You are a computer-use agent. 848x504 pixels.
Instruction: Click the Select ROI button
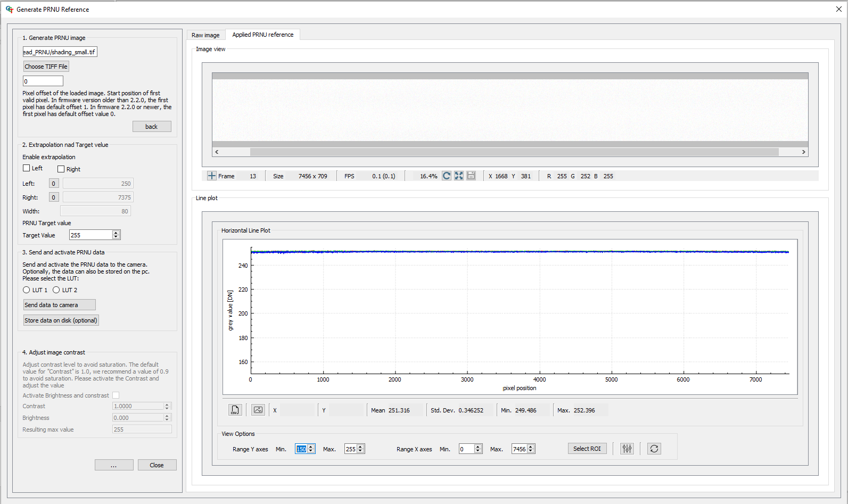click(587, 449)
